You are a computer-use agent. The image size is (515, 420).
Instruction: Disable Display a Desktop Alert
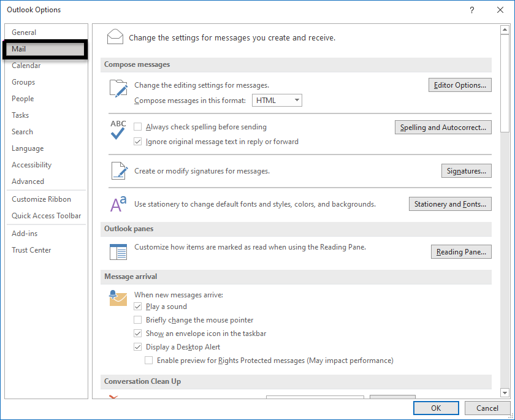coord(137,347)
